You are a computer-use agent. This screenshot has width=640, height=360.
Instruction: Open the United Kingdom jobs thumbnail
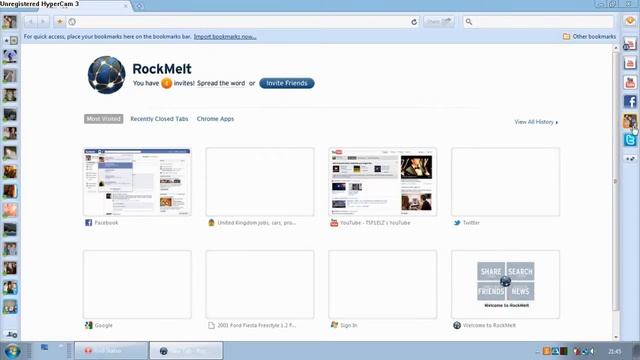[x=260, y=182]
